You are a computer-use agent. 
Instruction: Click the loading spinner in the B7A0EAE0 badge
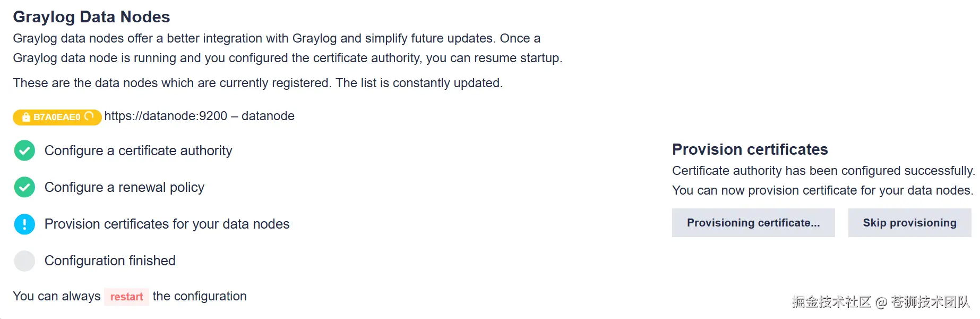coord(89,116)
